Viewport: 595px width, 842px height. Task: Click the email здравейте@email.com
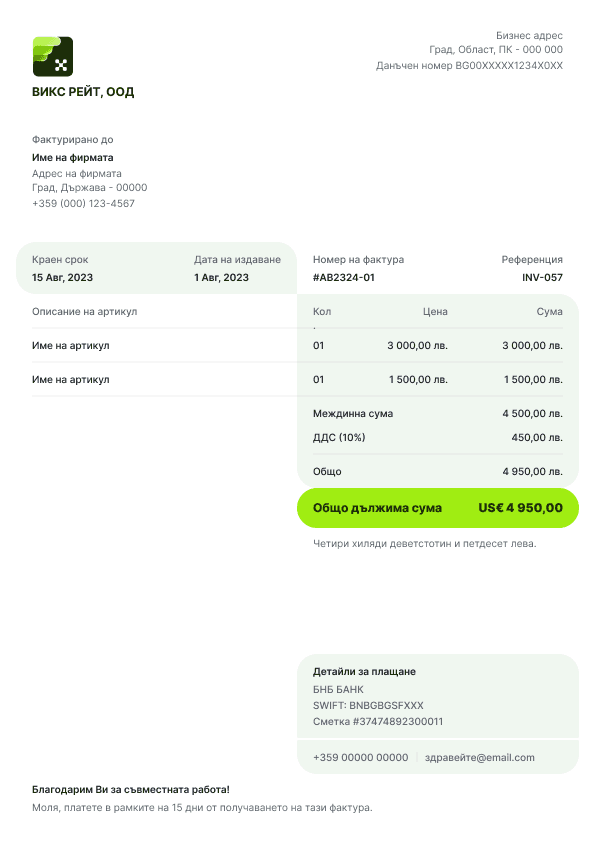tap(480, 758)
